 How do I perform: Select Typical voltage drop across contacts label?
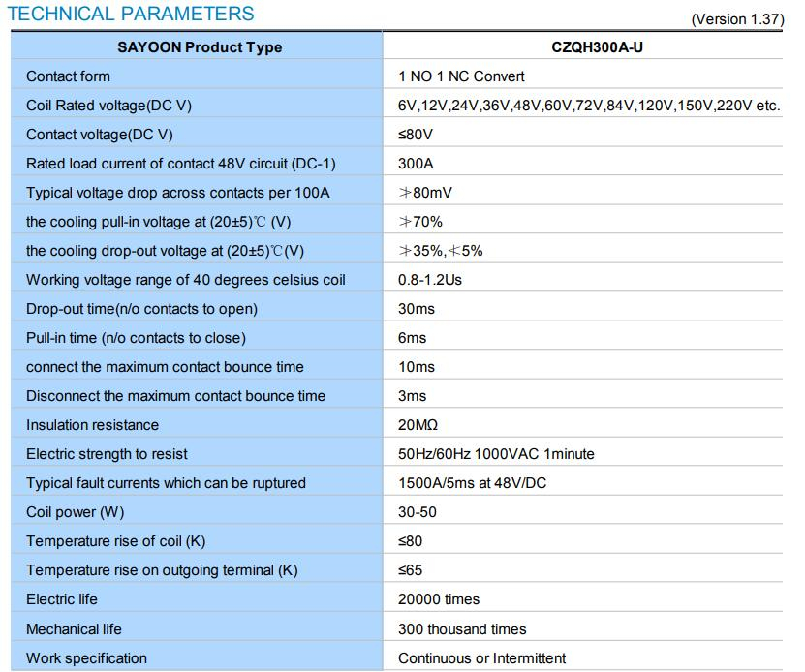(x=177, y=193)
